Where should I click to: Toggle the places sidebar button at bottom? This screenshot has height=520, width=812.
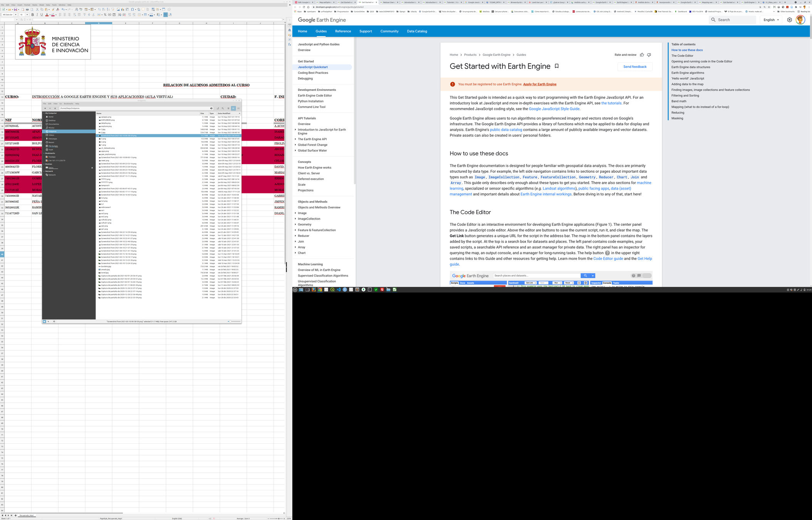click(x=44, y=321)
